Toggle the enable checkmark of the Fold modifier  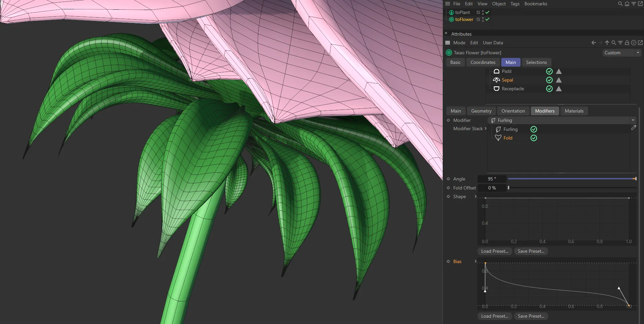[534, 138]
